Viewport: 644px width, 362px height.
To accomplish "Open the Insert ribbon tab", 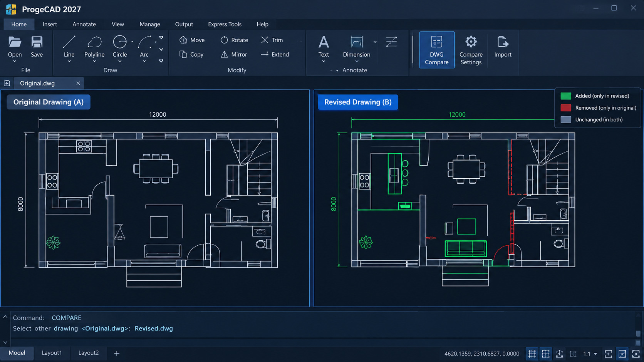I will click(x=50, y=24).
